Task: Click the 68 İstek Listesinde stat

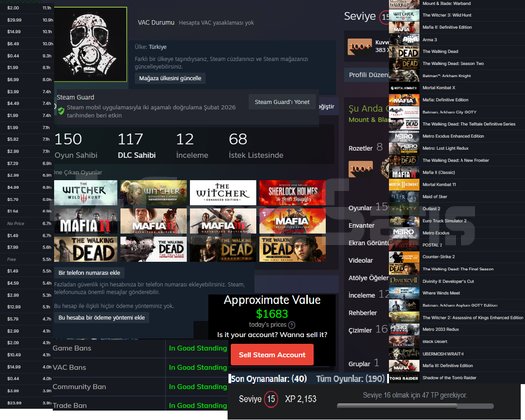Action: click(x=256, y=146)
